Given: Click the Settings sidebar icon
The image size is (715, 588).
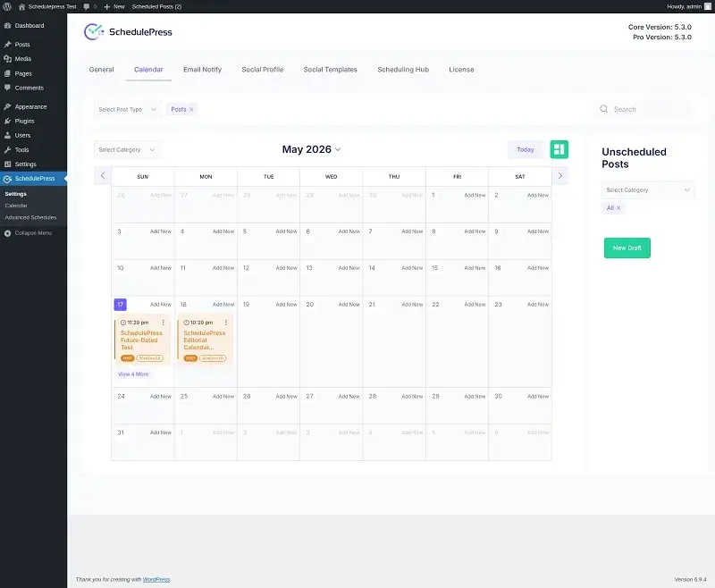Looking at the screenshot, I should tap(7, 164).
